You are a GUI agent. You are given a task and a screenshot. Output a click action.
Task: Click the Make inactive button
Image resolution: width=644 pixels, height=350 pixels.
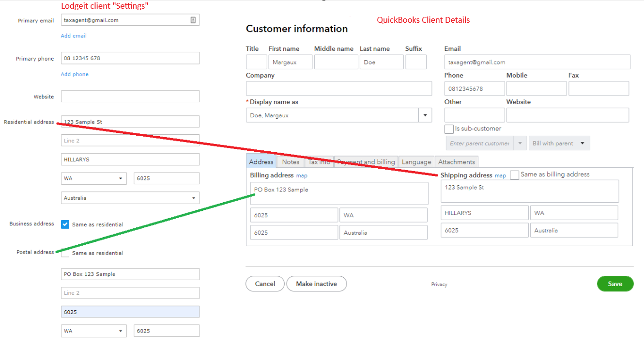(317, 284)
